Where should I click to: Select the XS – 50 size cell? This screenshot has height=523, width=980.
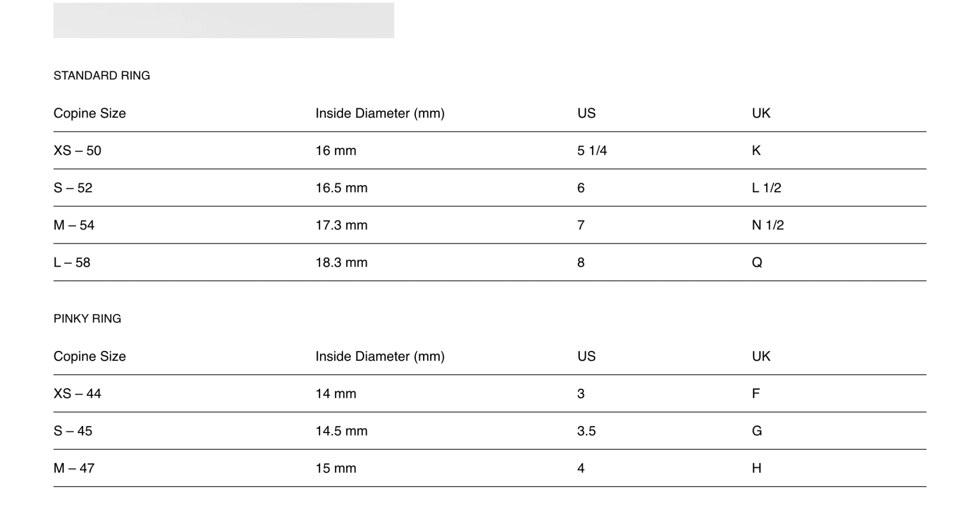coord(78,151)
